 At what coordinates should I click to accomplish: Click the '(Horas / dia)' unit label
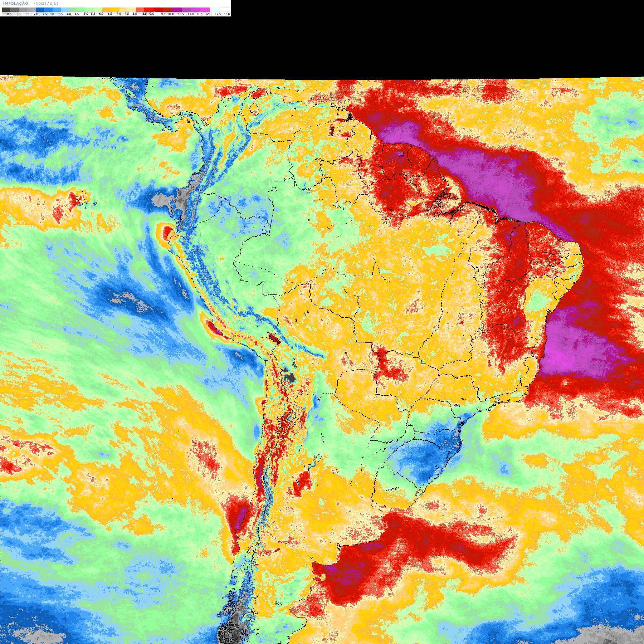click(x=46, y=3)
